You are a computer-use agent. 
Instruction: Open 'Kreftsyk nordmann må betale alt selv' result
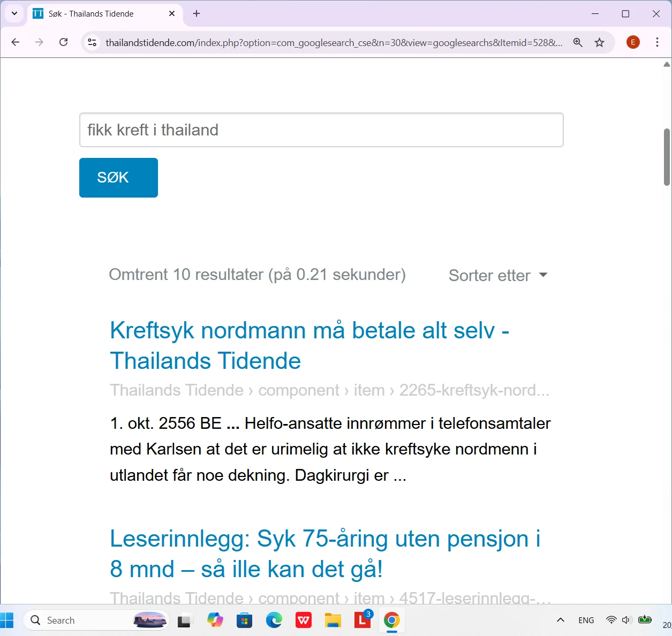click(x=309, y=345)
